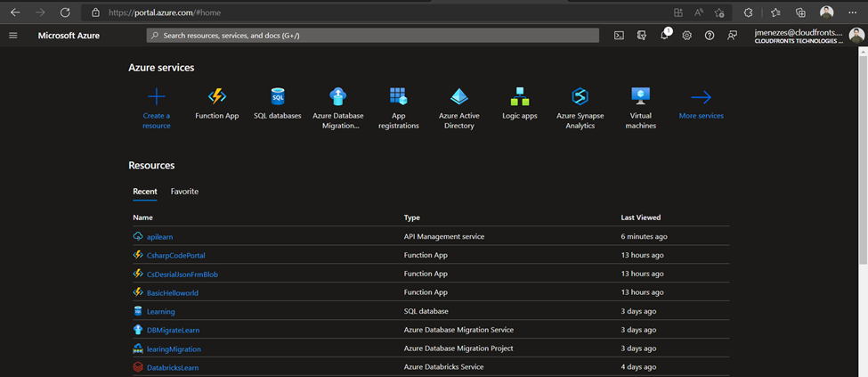868x377 pixels.
Task: Open browser Collections icon
Action: click(x=800, y=12)
